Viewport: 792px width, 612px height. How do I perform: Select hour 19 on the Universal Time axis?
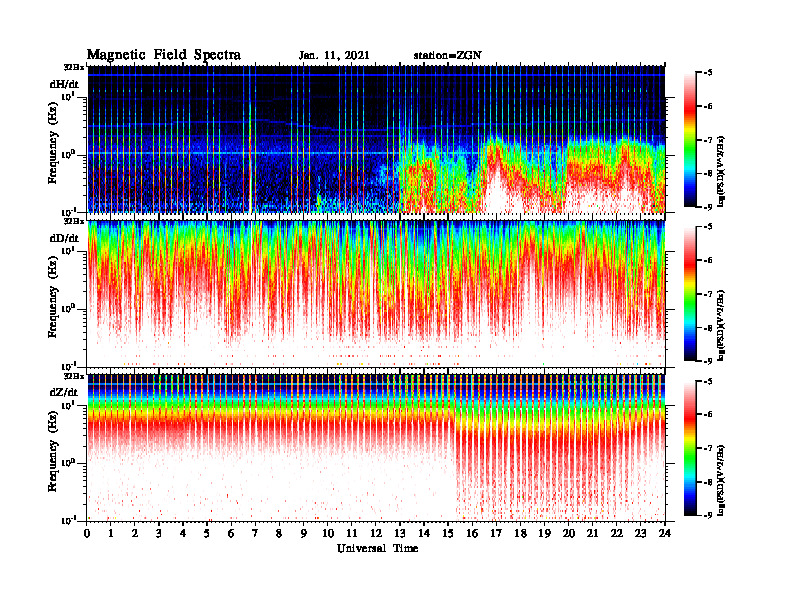tap(544, 534)
